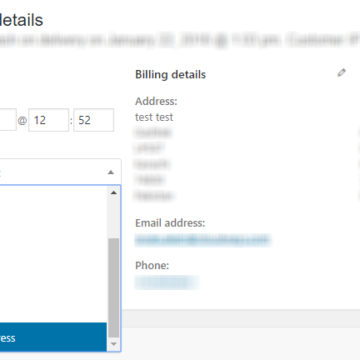Click the scrollbar track above the thumb
The image size is (360, 360).
click(113, 218)
